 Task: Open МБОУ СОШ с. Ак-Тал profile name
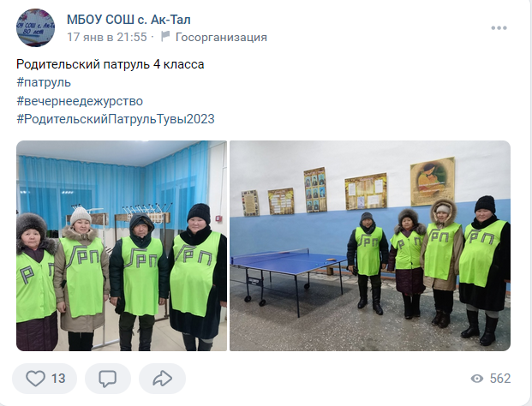click(129, 20)
